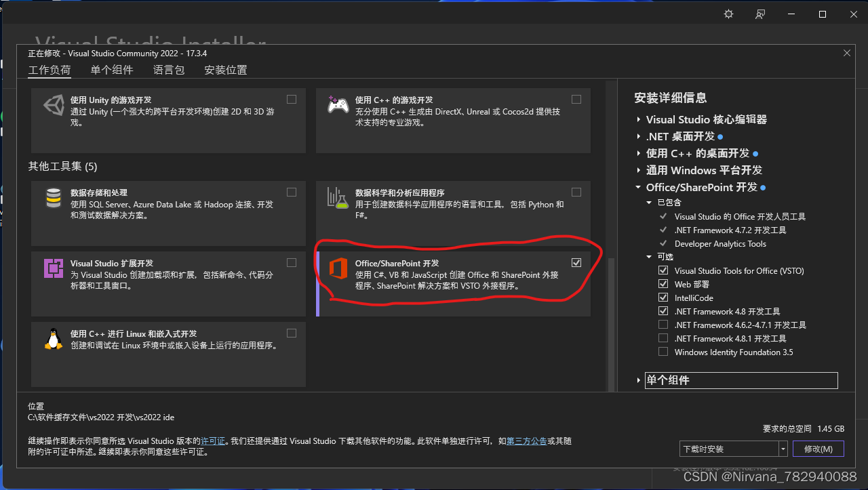Select the 数据存储和处理 title
868x490 pixels.
coord(99,192)
